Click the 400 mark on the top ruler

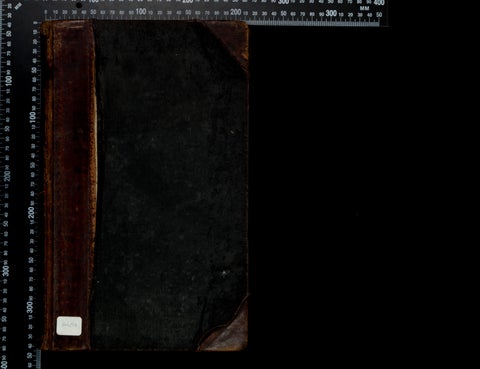pyautogui.click(x=379, y=3)
